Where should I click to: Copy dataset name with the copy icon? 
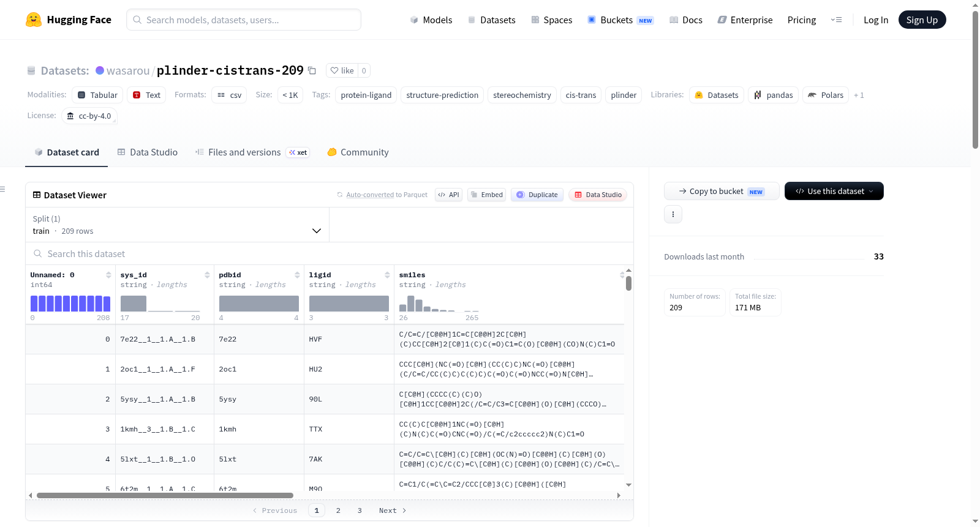(x=312, y=70)
